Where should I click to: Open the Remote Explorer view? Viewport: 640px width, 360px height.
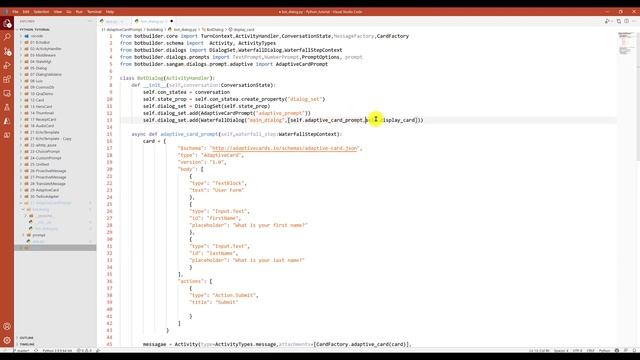pyautogui.click(x=7, y=93)
